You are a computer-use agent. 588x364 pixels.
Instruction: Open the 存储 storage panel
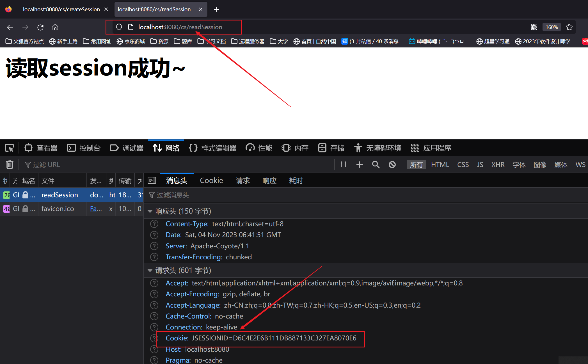(331, 148)
